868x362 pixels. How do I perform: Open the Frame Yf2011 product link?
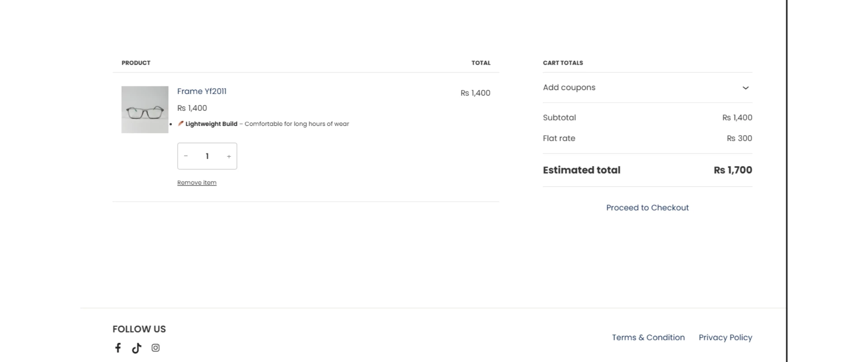pos(202,91)
